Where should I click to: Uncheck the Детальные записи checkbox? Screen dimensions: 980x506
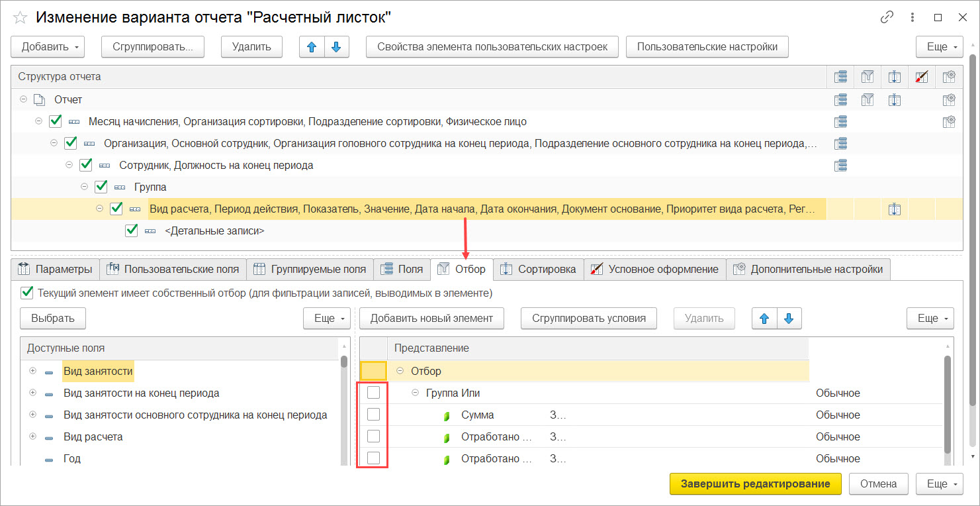point(131,230)
